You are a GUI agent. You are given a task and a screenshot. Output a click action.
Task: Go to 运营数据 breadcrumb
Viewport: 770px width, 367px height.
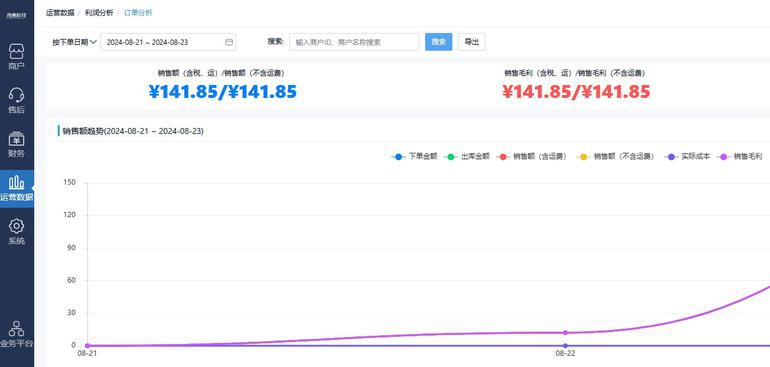pyautogui.click(x=60, y=13)
